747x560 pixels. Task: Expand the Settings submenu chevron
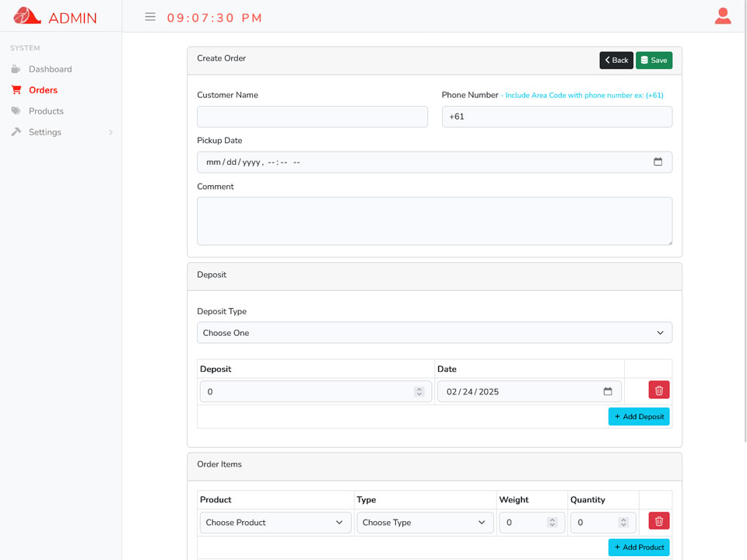coord(110,132)
